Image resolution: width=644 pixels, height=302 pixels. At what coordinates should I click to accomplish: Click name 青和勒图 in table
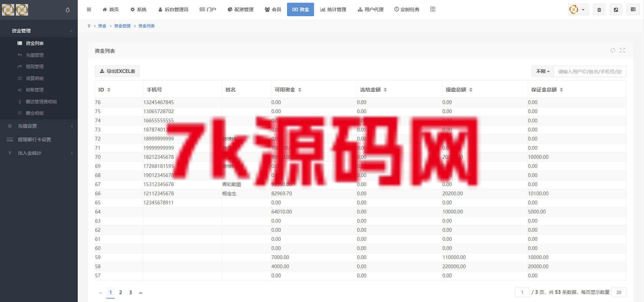pos(232,184)
